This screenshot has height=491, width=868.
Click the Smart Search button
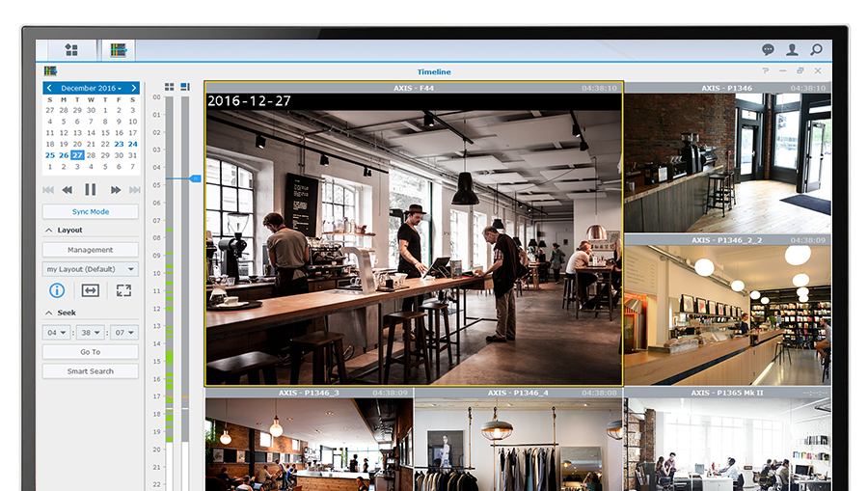pyautogui.click(x=91, y=371)
